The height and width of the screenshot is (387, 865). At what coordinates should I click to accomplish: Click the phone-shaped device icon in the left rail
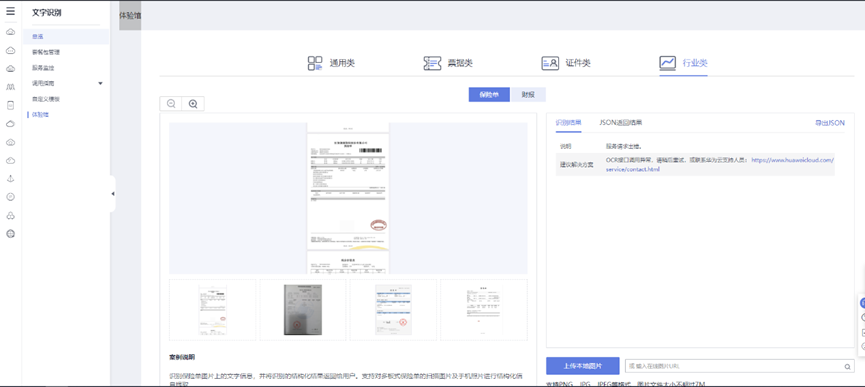click(10, 105)
